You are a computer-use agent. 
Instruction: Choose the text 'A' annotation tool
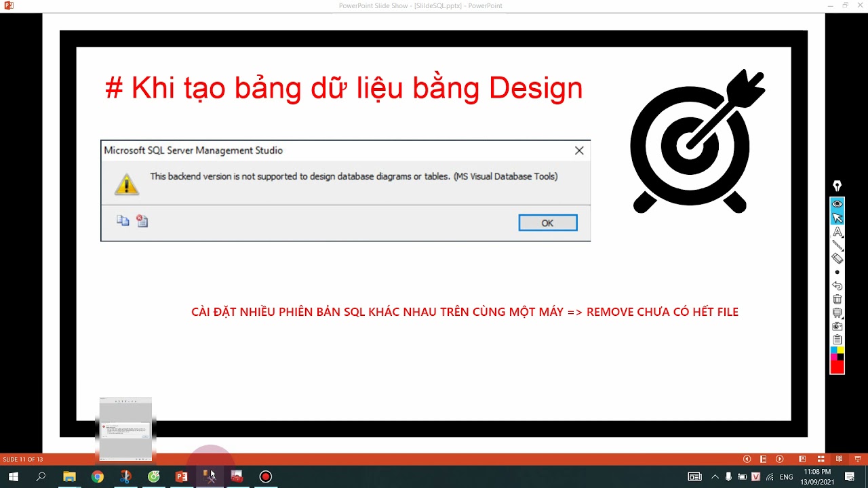pyautogui.click(x=837, y=232)
